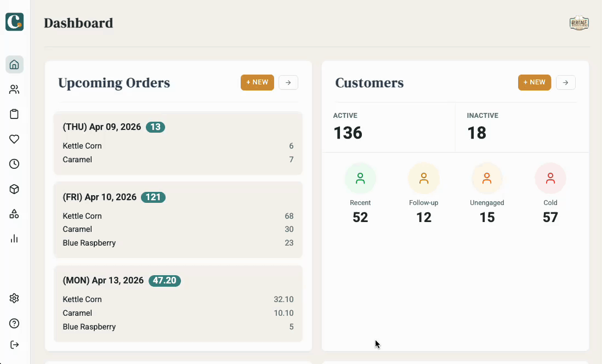This screenshot has width=602, height=364.
Task: Click the logout icon in sidebar
Action: pos(14,345)
